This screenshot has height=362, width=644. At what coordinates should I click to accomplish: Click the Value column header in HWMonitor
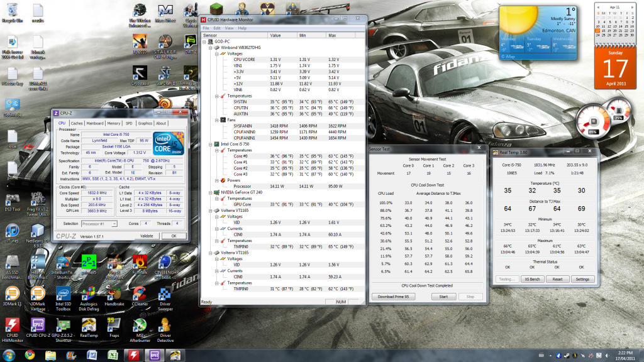pos(282,35)
